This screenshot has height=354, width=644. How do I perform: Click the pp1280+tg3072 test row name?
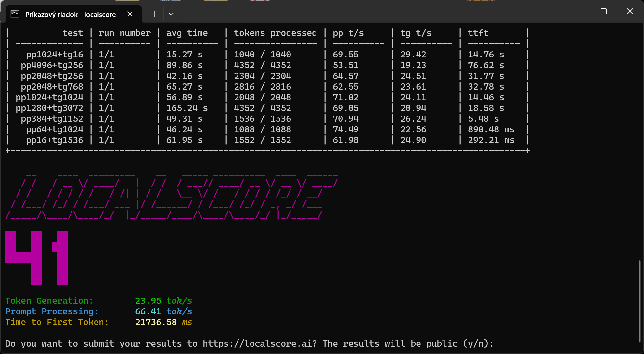tap(49, 108)
